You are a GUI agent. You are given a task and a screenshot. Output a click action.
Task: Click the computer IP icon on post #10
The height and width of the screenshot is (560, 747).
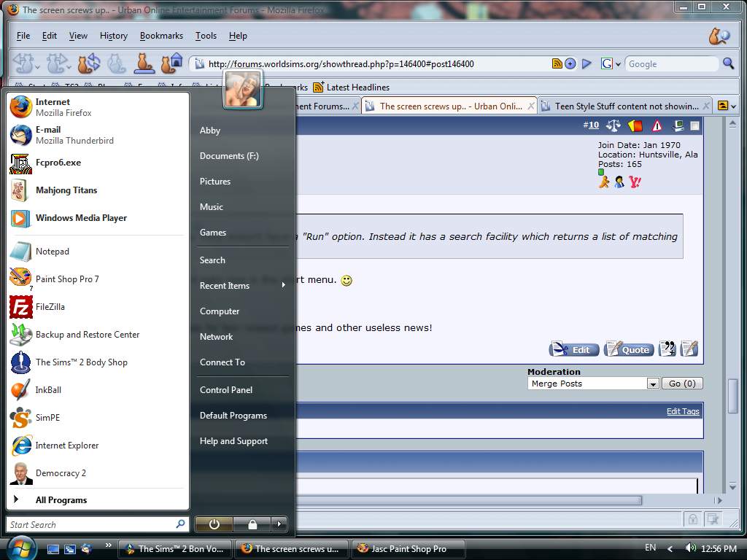(x=678, y=125)
